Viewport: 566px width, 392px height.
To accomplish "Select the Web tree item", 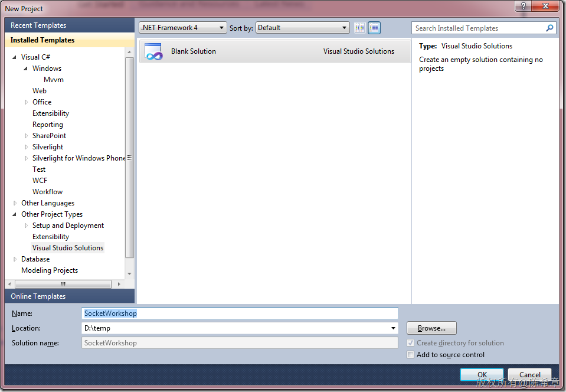I will point(40,90).
